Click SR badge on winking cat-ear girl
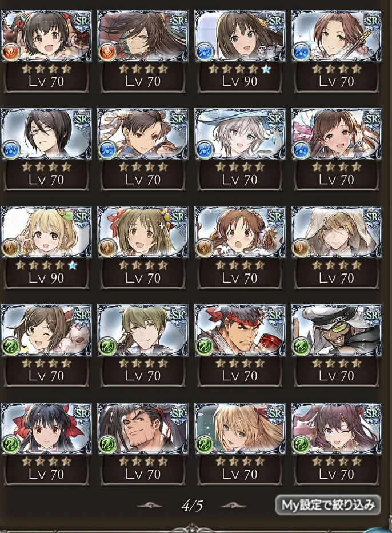Viewport: 392px width, 533px height. click(82, 316)
